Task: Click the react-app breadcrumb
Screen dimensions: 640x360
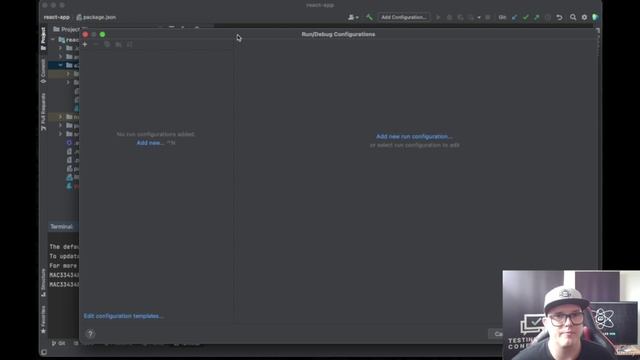Action: [x=56, y=17]
